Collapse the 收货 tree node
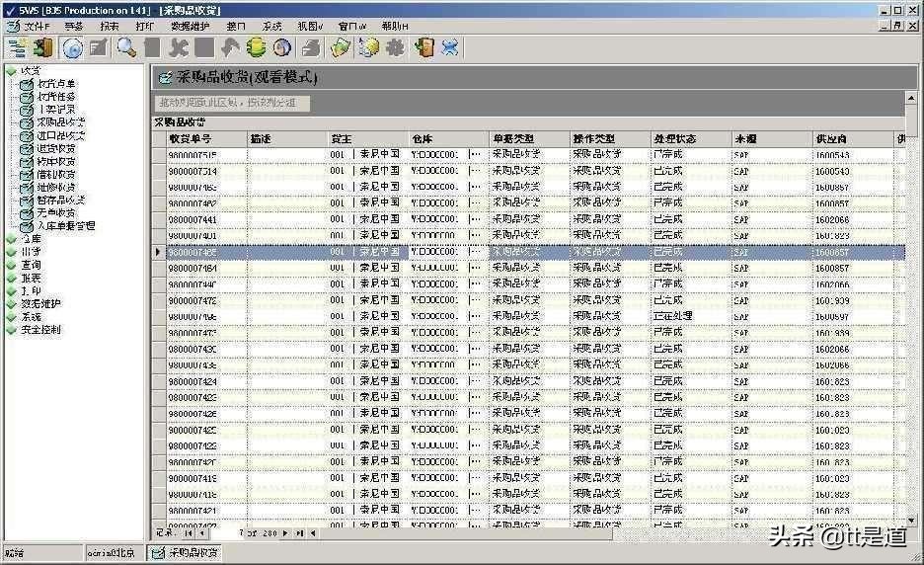This screenshot has width=924, height=565. 11,71
